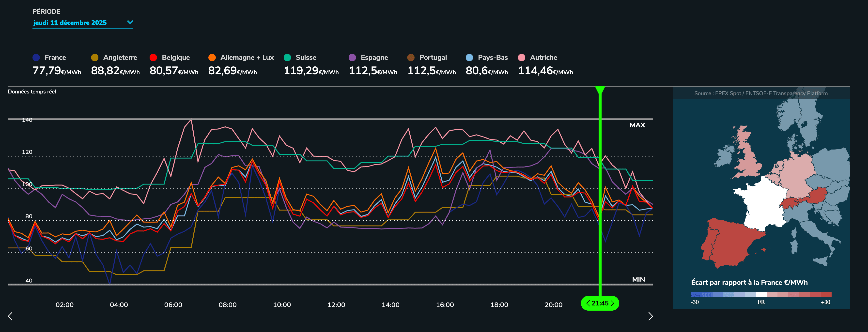Go to previous day with left chart arrow
This screenshot has height=332, width=868.
10,316
